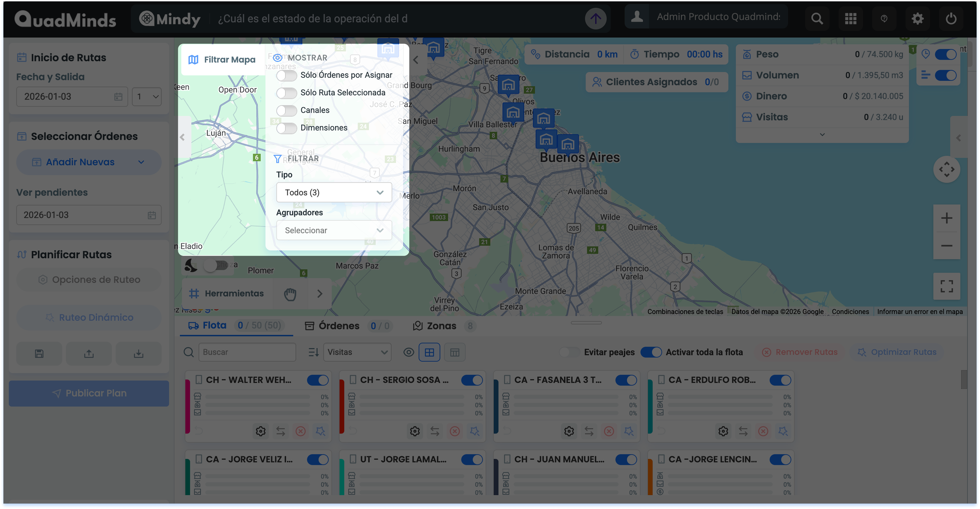
Task: Click the apps grid icon in header
Action: click(x=850, y=19)
